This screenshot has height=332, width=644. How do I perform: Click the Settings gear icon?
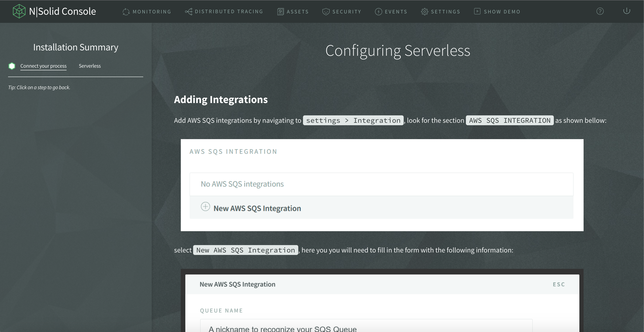(x=424, y=11)
